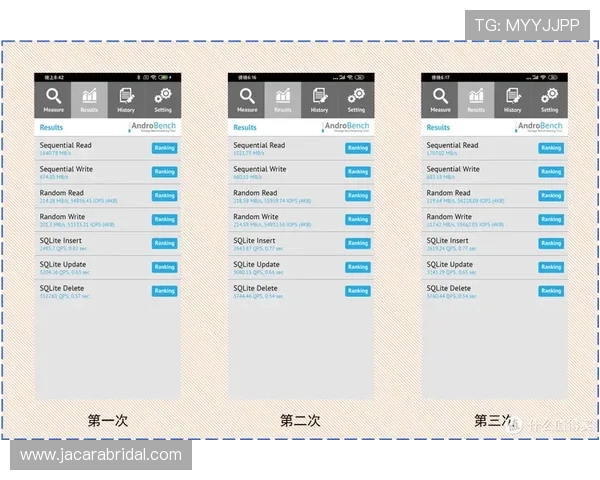
Task: Click Ranking beside Sequential Read in the left phone
Action: [164, 148]
